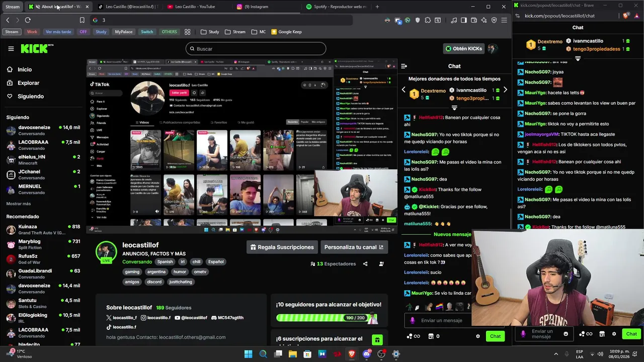
Task: Open followed channel elNelus_HN
Action: point(43,159)
